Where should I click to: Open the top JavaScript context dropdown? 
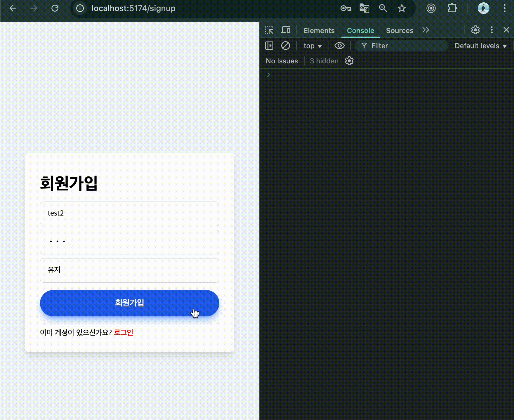pos(313,46)
